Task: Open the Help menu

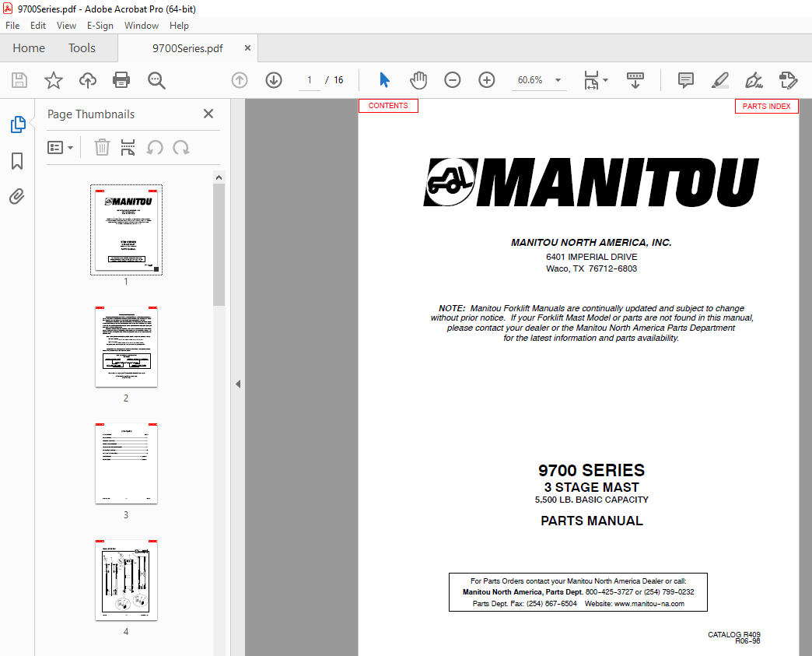Action: point(179,26)
